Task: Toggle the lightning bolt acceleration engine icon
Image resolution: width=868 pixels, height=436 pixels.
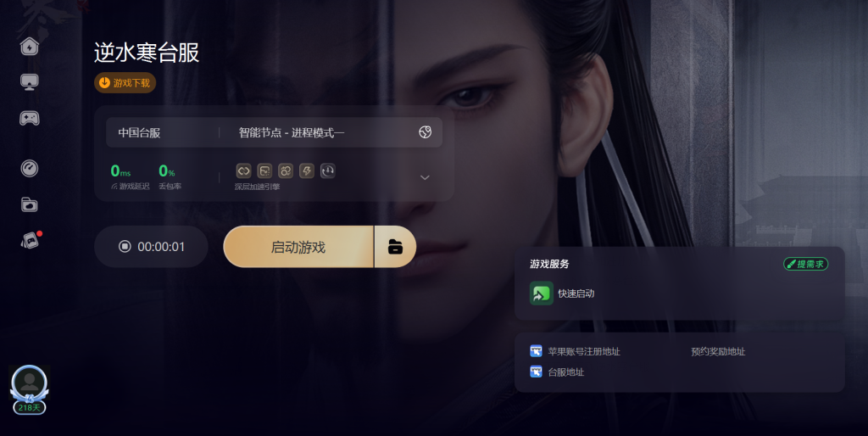Action: [x=307, y=170]
